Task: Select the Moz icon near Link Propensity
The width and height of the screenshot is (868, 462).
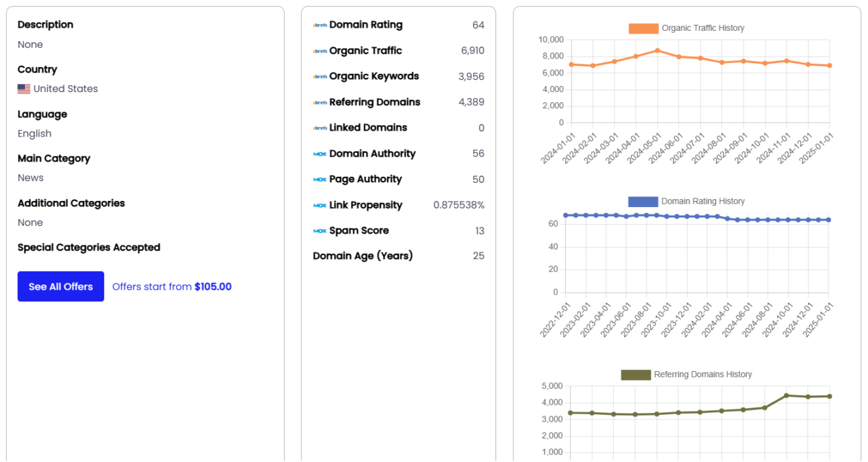Action: pyautogui.click(x=320, y=205)
